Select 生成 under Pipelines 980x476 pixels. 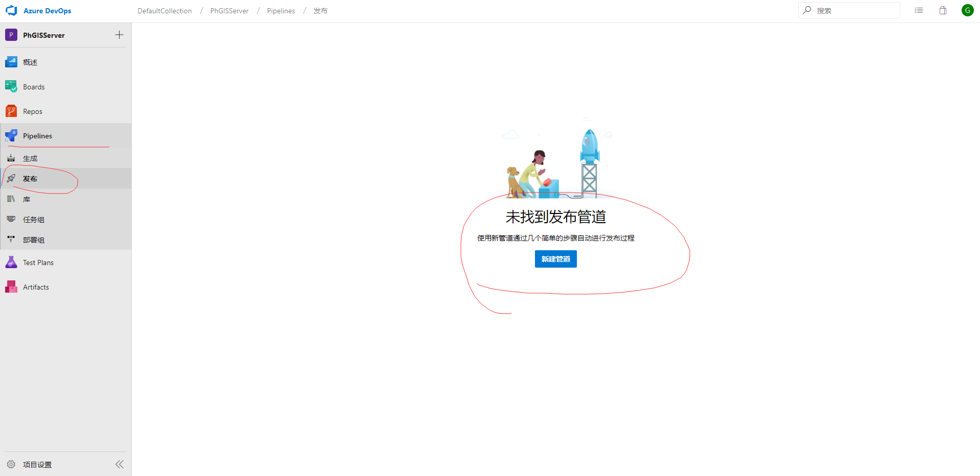point(30,158)
